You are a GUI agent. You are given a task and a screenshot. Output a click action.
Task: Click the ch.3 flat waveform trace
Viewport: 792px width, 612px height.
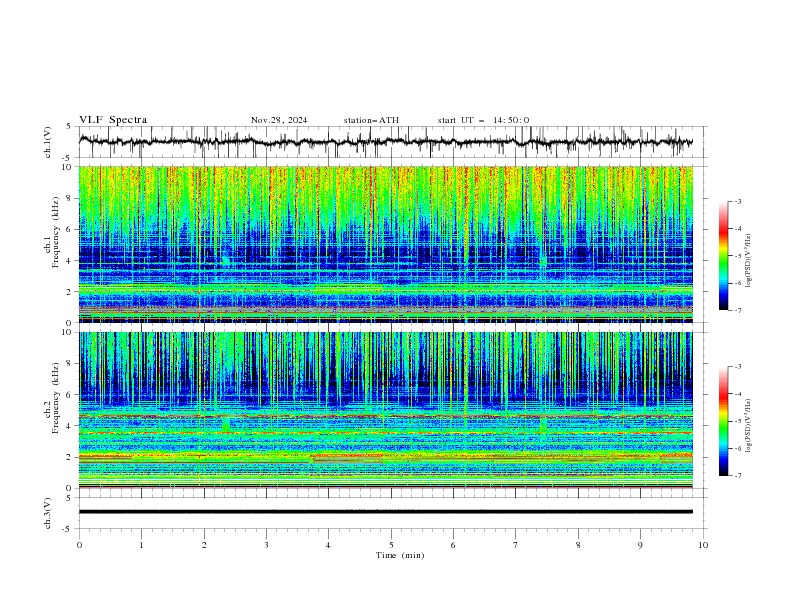coord(385,512)
